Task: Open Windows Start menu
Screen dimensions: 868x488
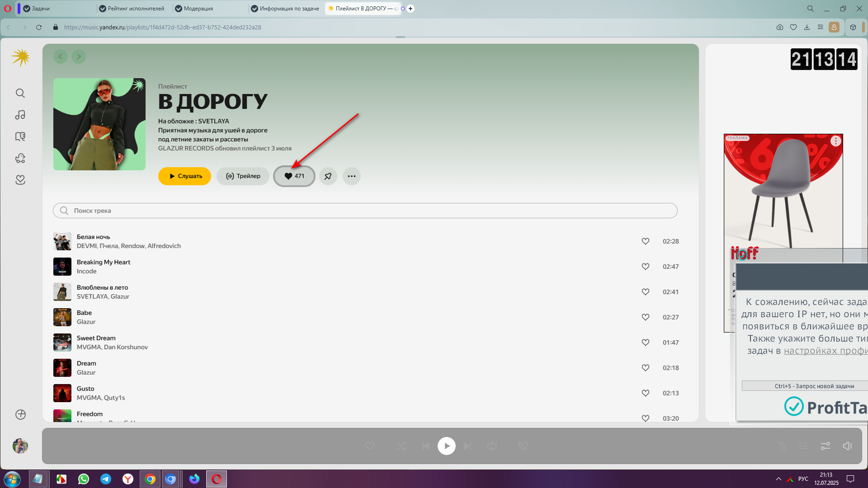Action: (12, 479)
